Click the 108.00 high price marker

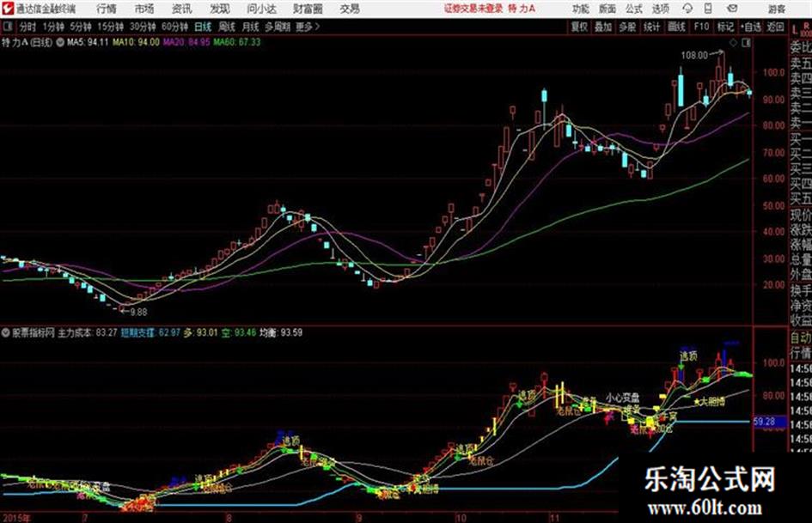pyautogui.click(x=694, y=55)
